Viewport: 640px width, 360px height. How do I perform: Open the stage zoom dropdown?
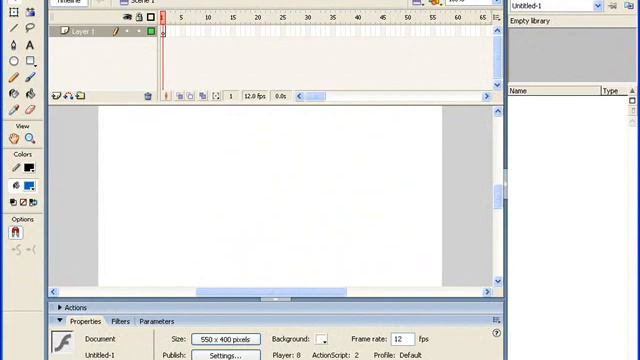pyautogui.click(x=497, y=2)
